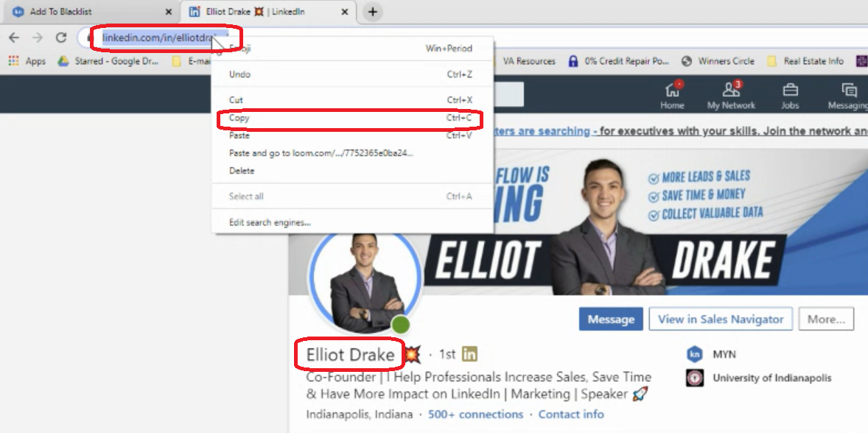This screenshot has width=868, height=433.
Task: Click the Message button on the profile
Action: pyautogui.click(x=611, y=319)
